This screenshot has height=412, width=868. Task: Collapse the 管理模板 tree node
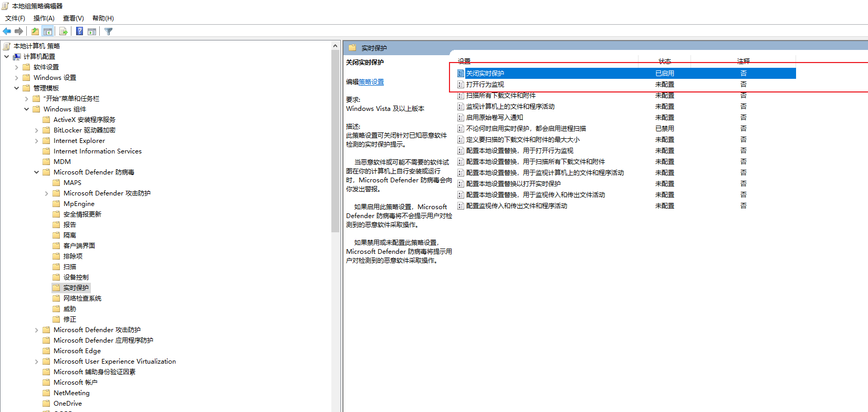tap(17, 88)
